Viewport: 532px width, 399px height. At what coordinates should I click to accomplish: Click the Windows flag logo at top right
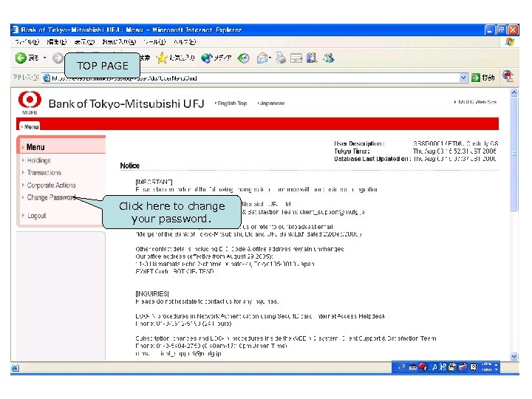tap(510, 42)
